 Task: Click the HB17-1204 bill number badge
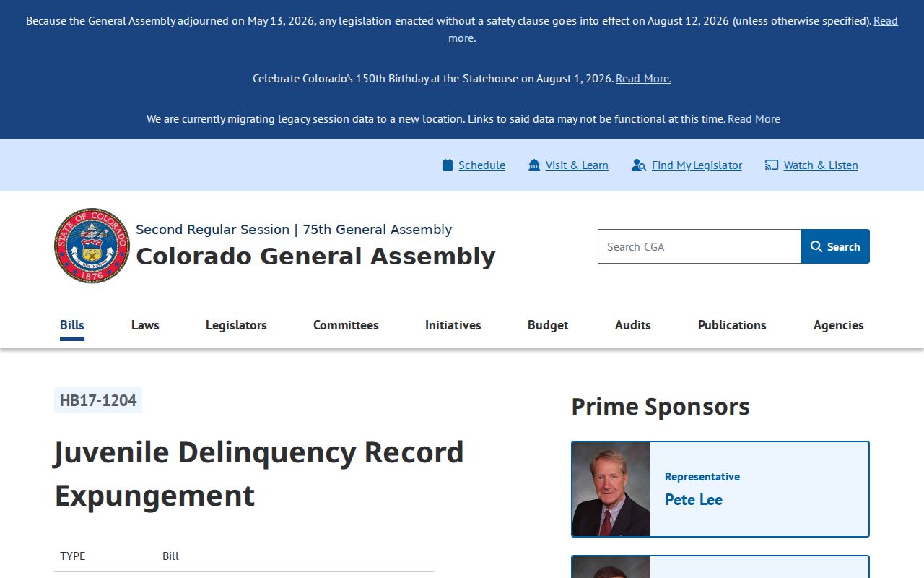[98, 400]
